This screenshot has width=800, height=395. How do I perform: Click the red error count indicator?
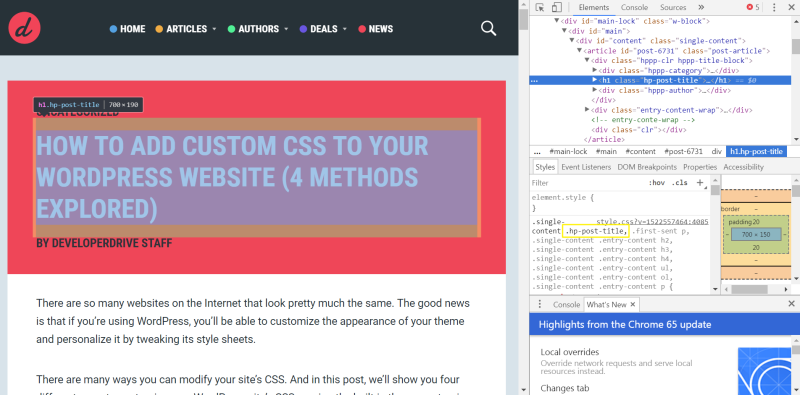pyautogui.click(x=753, y=7)
